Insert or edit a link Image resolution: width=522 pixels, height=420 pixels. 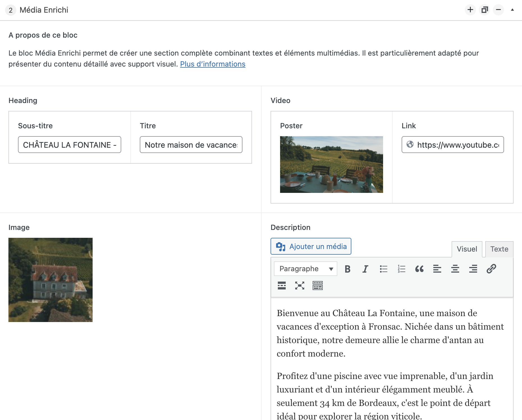[491, 269]
